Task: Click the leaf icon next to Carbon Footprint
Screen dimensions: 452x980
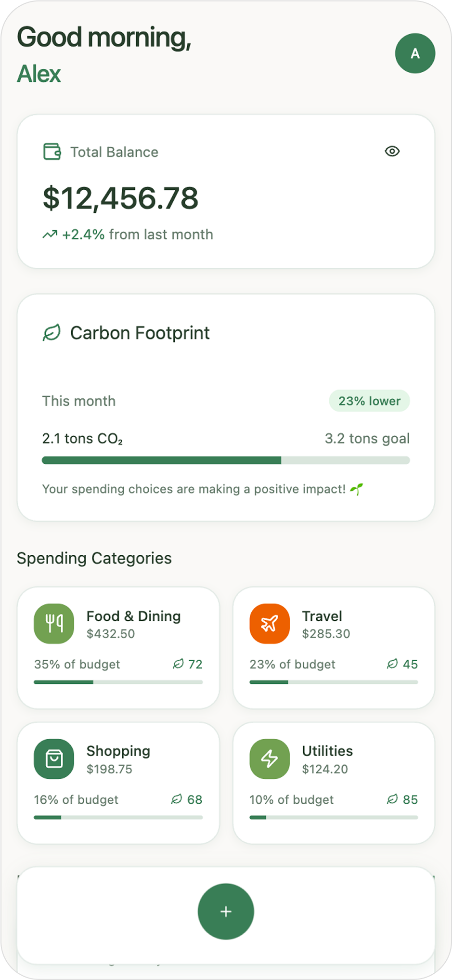Action: pos(52,333)
